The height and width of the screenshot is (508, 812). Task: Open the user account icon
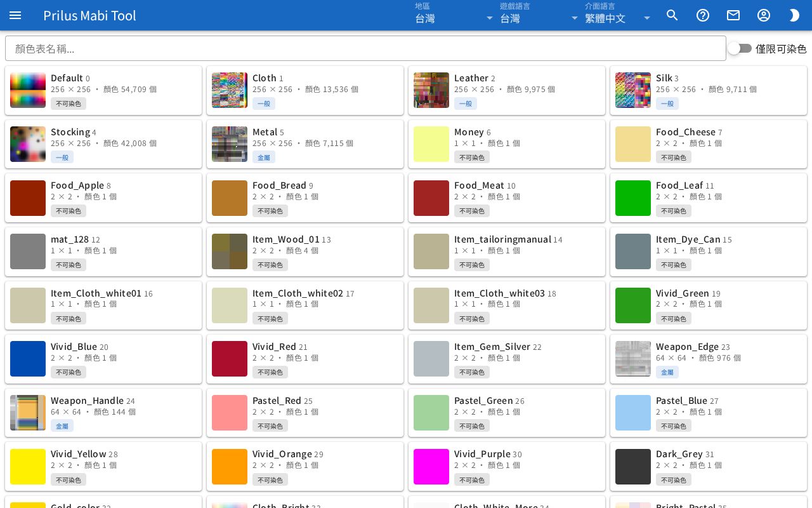(764, 15)
